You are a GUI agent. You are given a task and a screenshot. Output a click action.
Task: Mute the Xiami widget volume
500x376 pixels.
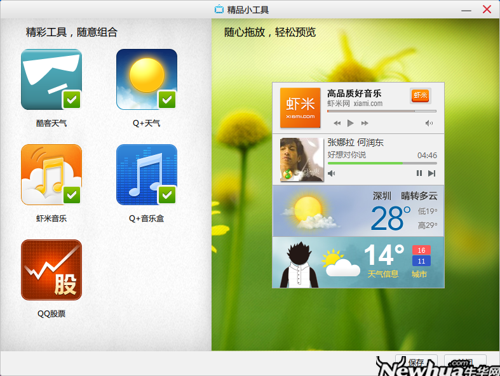click(x=429, y=123)
